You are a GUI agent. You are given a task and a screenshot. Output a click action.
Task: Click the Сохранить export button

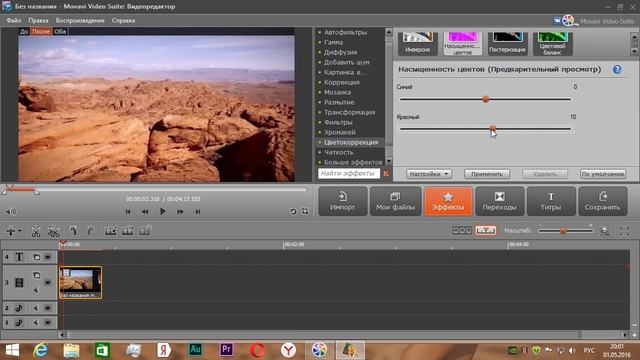(602, 201)
